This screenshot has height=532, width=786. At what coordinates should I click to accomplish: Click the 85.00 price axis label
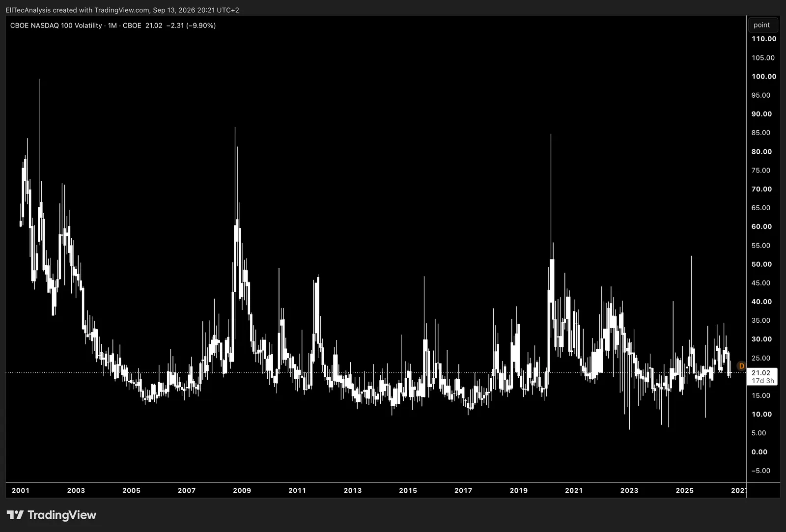(x=761, y=133)
